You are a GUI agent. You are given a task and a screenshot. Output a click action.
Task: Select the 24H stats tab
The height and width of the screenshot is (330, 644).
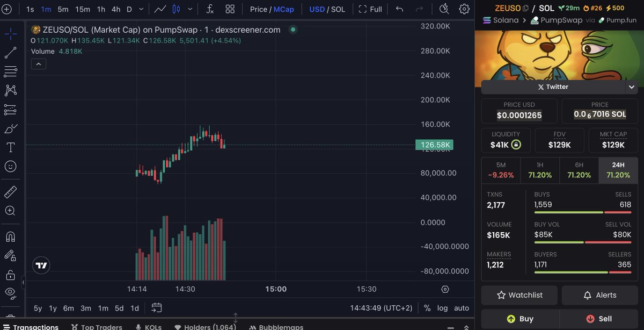coord(618,170)
